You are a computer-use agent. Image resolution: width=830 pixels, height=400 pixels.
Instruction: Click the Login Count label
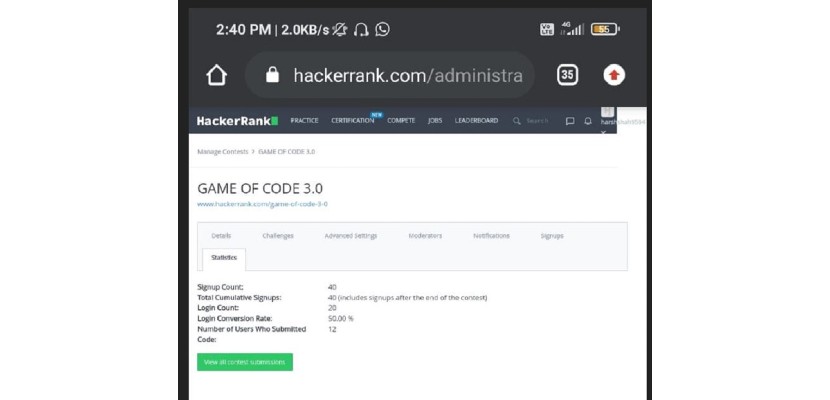218,308
